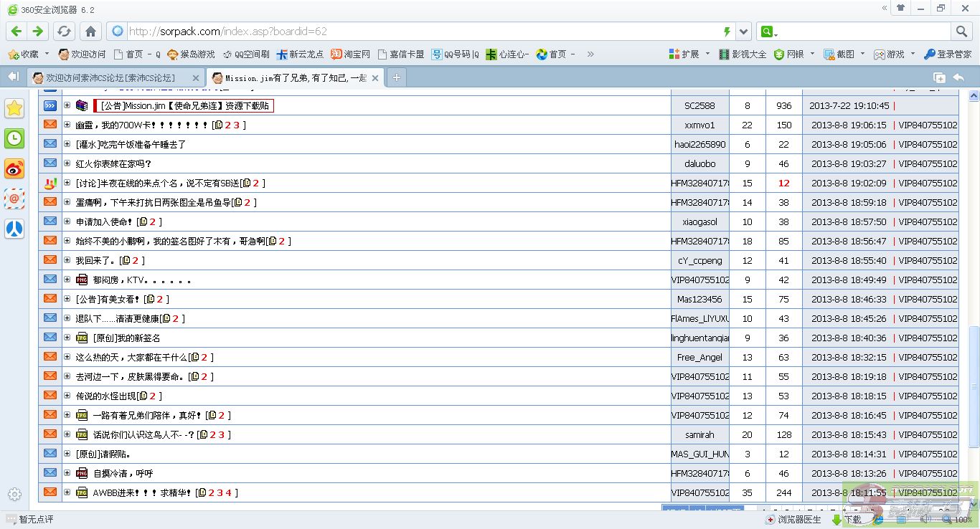Expand the thread 幽靈，我的700W卡 plus box
Viewport: 980px width, 529px height.
[x=67, y=125]
